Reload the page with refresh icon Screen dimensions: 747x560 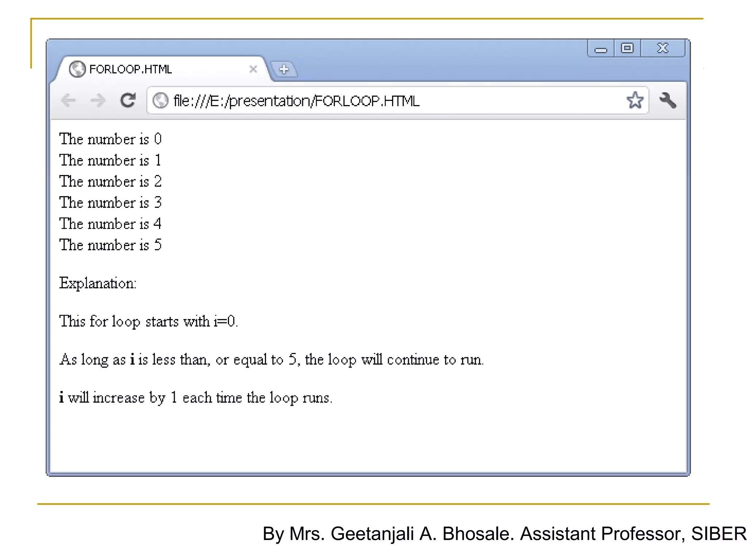(128, 100)
